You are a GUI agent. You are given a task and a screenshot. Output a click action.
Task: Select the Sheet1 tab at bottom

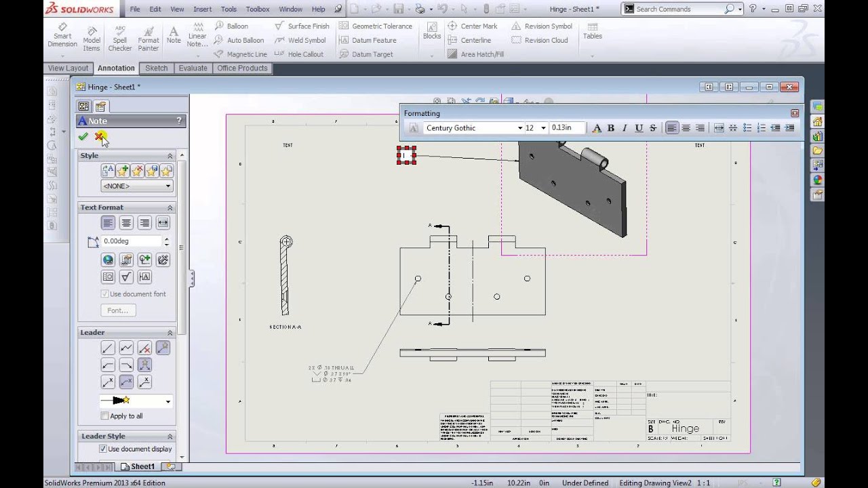[x=137, y=466]
